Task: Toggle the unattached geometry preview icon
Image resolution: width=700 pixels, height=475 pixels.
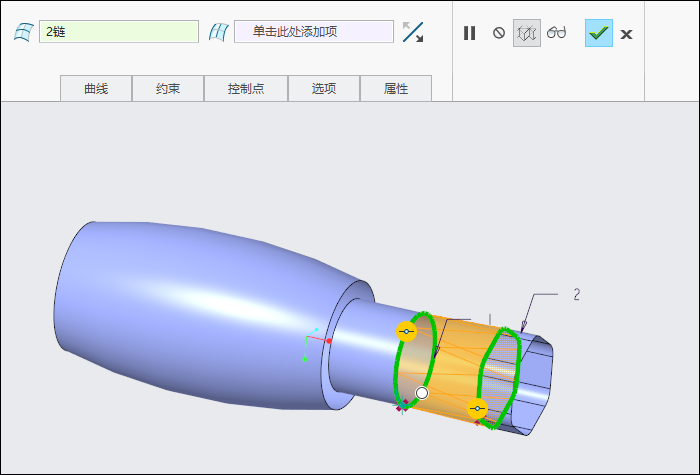Action: [x=527, y=33]
